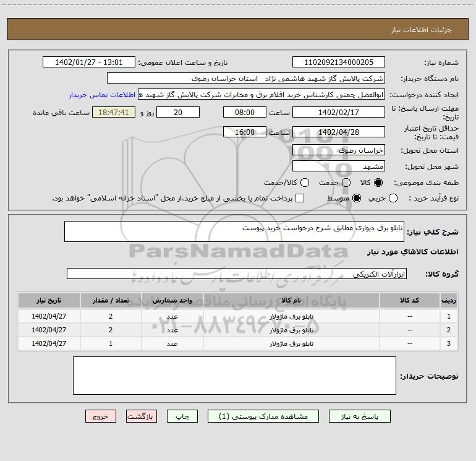Click the delivery province field خراسان رضوی
Screen dimensions: 476x461
click(339, 150)
